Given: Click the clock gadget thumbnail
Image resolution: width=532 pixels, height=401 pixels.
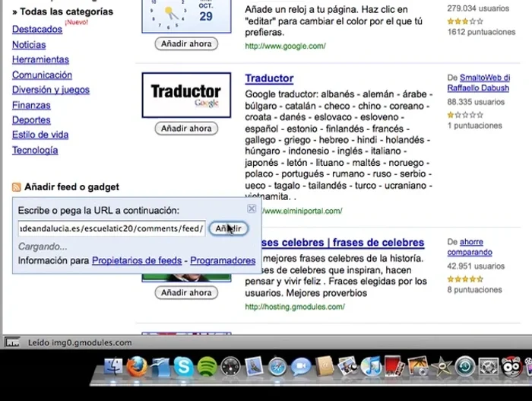Looking at the screenshot, I should tap(186, 16).
